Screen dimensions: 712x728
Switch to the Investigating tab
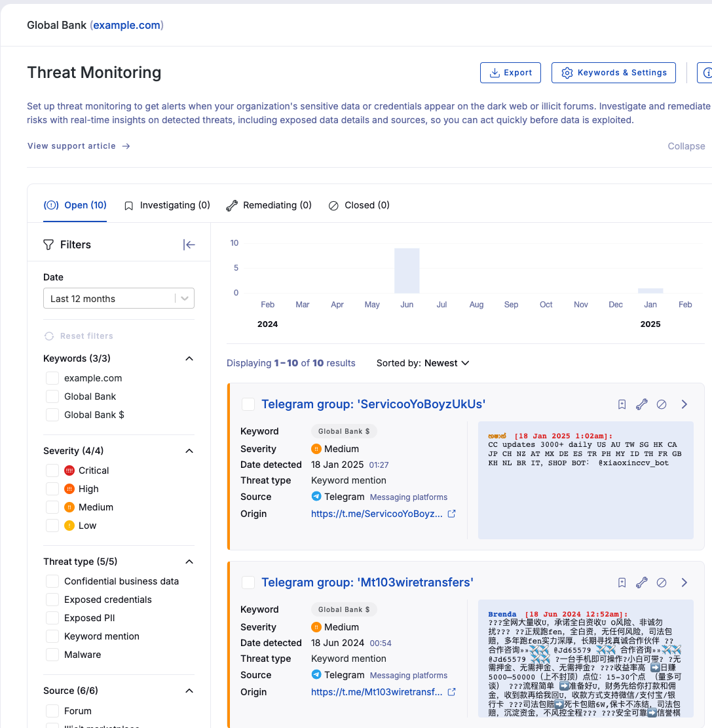click(x=166, y=205)
